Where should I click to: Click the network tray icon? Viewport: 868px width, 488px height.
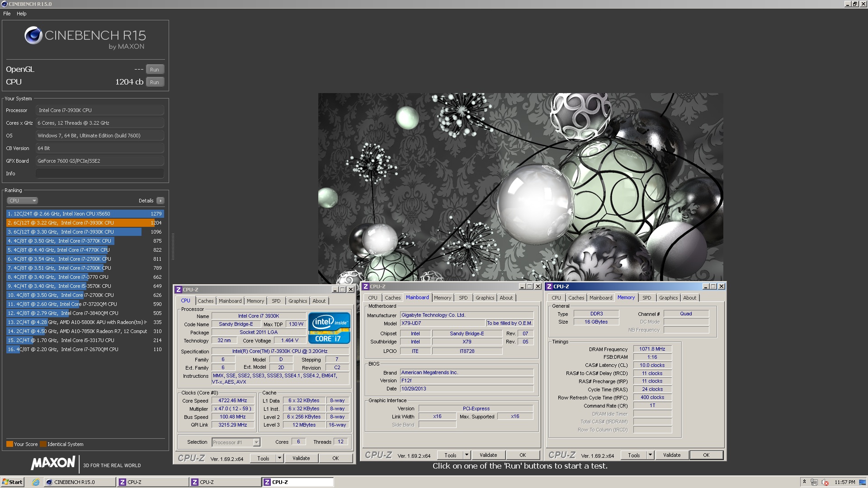(814, 482)
